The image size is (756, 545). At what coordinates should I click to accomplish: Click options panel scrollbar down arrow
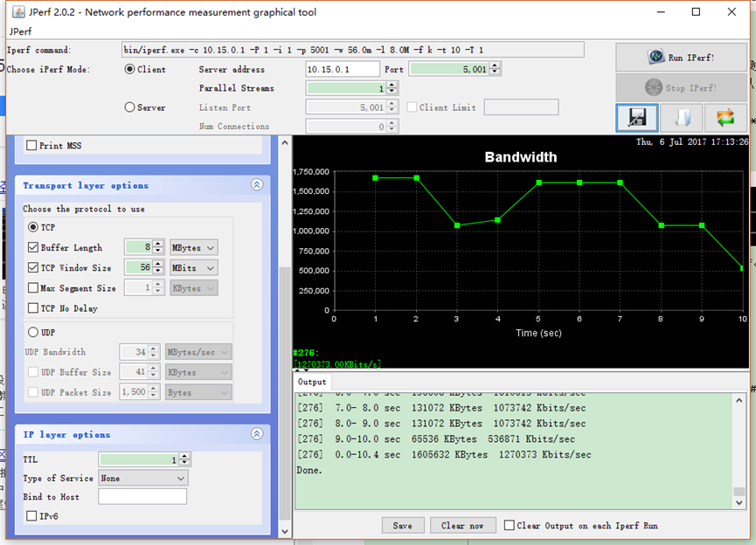(285, 532)
